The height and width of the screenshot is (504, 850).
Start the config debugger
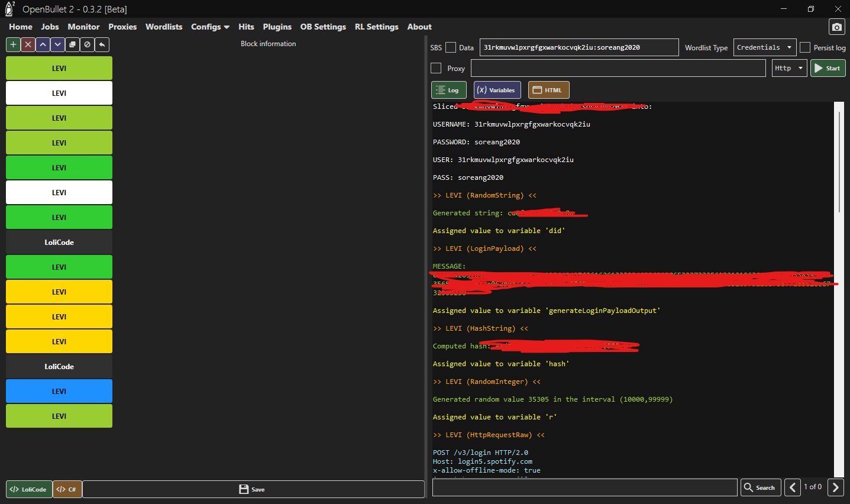pos(828,68)
